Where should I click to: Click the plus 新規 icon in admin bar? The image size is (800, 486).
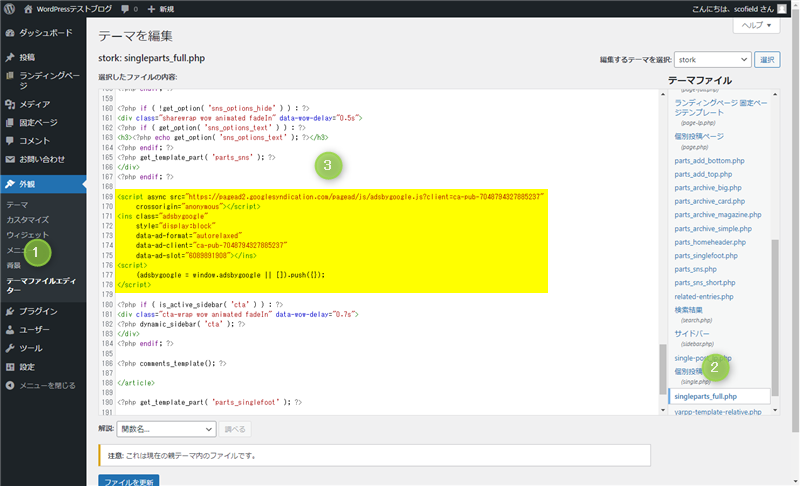151,9
